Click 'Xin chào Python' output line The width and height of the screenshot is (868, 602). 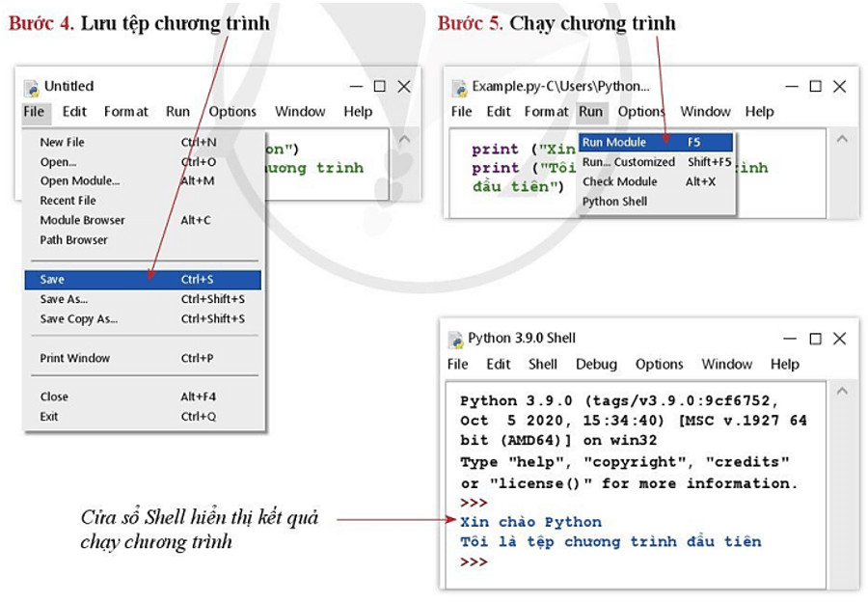click(x=530, y=522)
